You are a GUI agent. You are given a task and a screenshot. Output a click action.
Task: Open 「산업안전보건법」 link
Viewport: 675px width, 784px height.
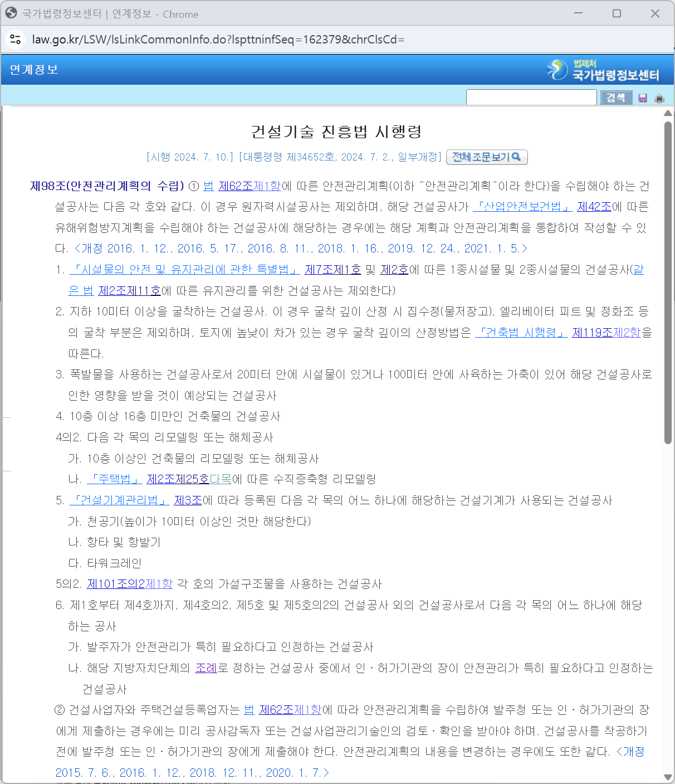tap(522, 207)
